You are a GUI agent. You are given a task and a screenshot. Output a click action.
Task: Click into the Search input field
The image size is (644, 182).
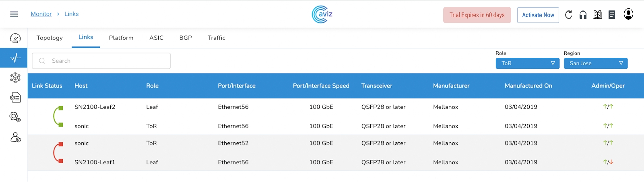click(x=105, y=61)
